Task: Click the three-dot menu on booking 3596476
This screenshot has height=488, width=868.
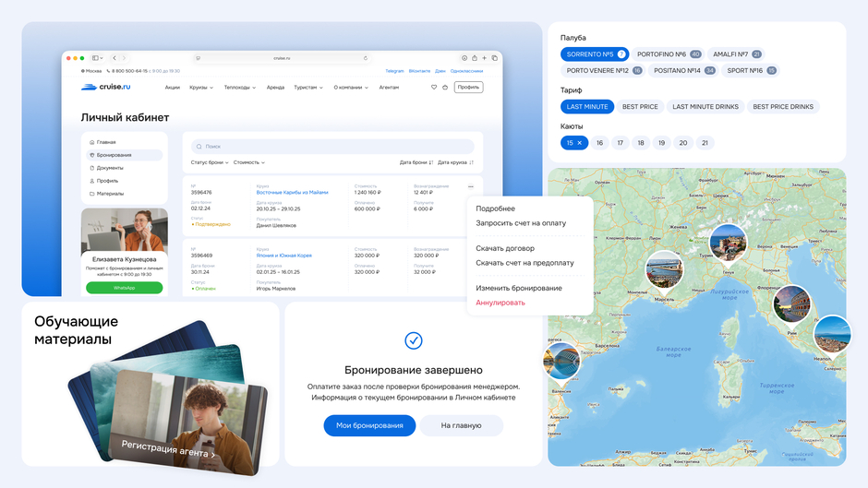Action: [471, 186]
